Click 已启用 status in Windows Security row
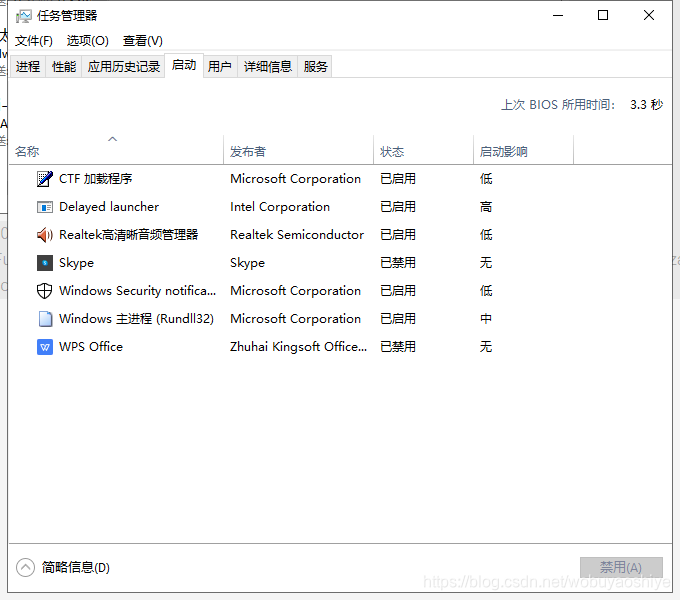The image size is (680, 600). pyautogui.click(x=398, y=290)
